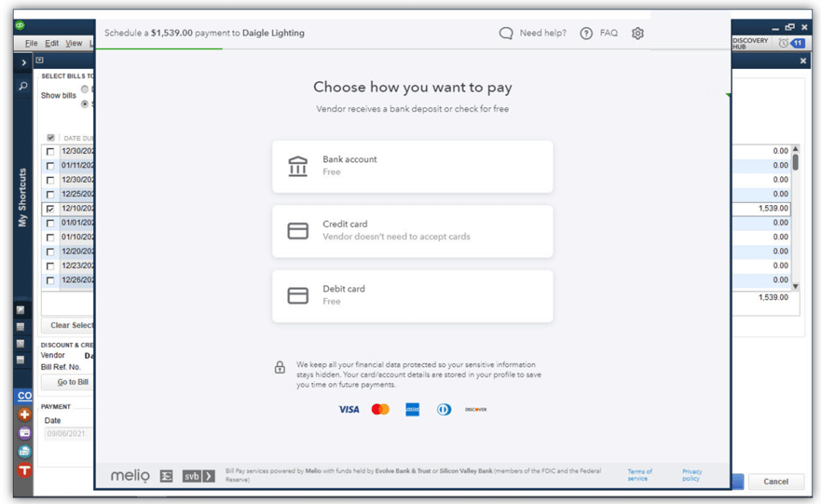Open the Discovery Hub reminders clock icon
Screen dimensions: 821x504
tap(783, 43)
